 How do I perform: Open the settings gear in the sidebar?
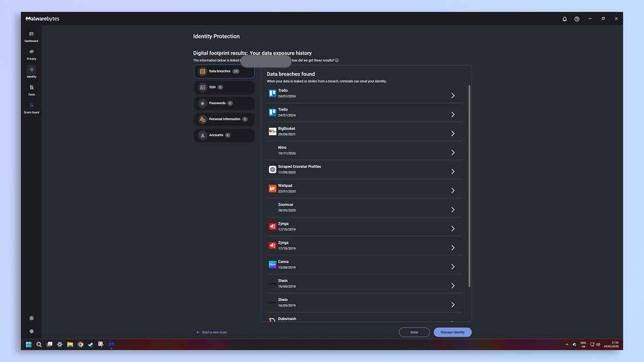(x=31, y=331)
